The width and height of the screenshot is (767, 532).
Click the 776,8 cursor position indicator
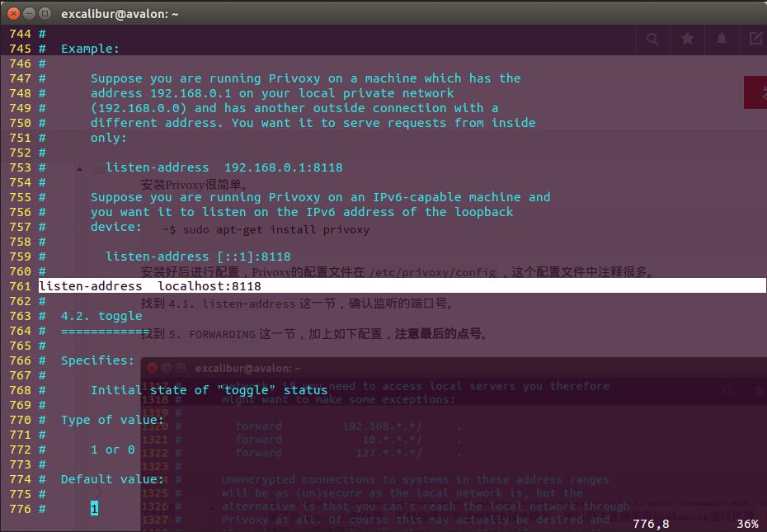(x=651, y=524)
